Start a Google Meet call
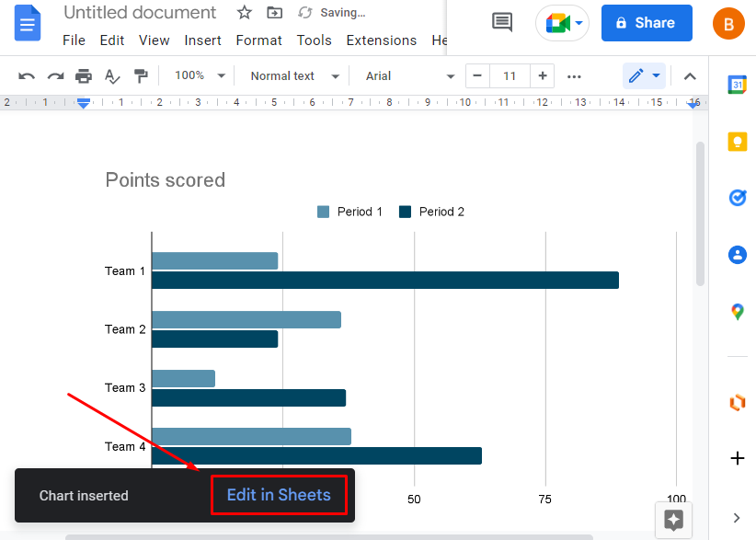756x540 pixels. (x=562, y=23)
